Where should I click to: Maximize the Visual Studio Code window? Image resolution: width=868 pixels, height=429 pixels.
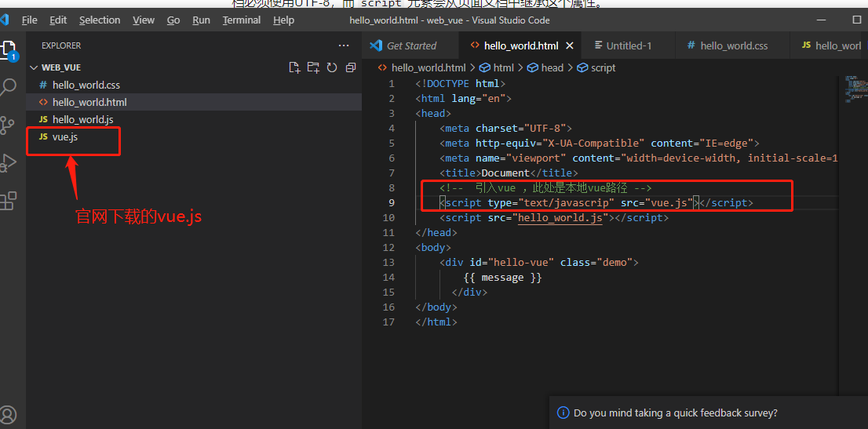pos(857,20)
